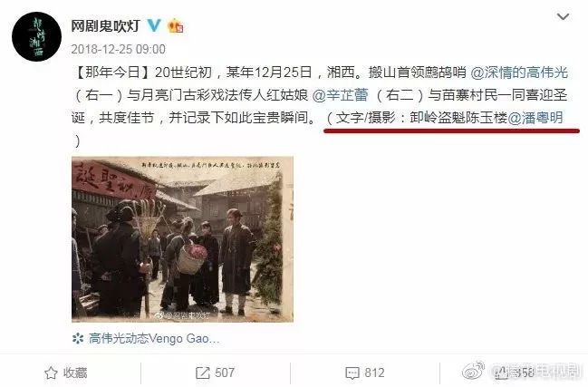Viewport: 588px width, 387px height.
Task: Open the 网剧鬼吹灯 username link
Action: [105, 26]
